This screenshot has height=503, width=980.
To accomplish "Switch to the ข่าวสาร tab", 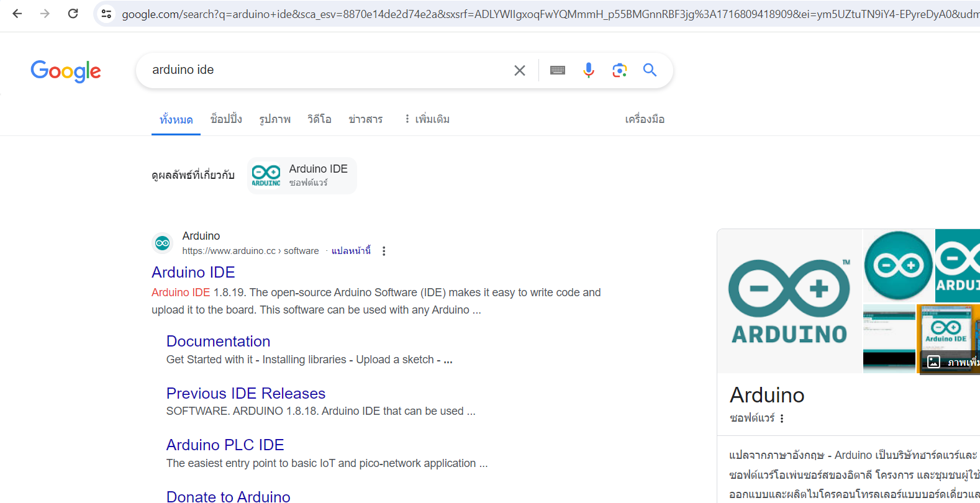I will point(365,119).
